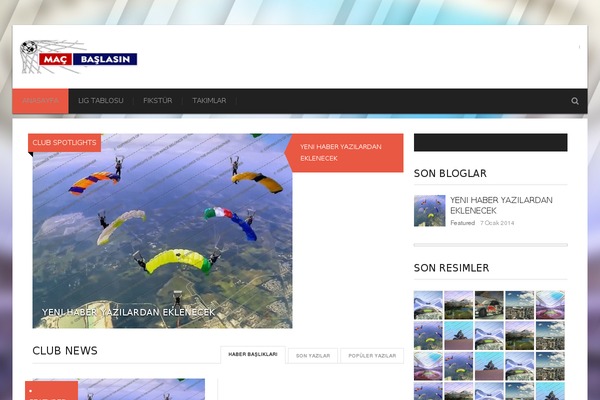
Task: Open first thumbnail in Son Resimler second row
Action: [428, 336]
